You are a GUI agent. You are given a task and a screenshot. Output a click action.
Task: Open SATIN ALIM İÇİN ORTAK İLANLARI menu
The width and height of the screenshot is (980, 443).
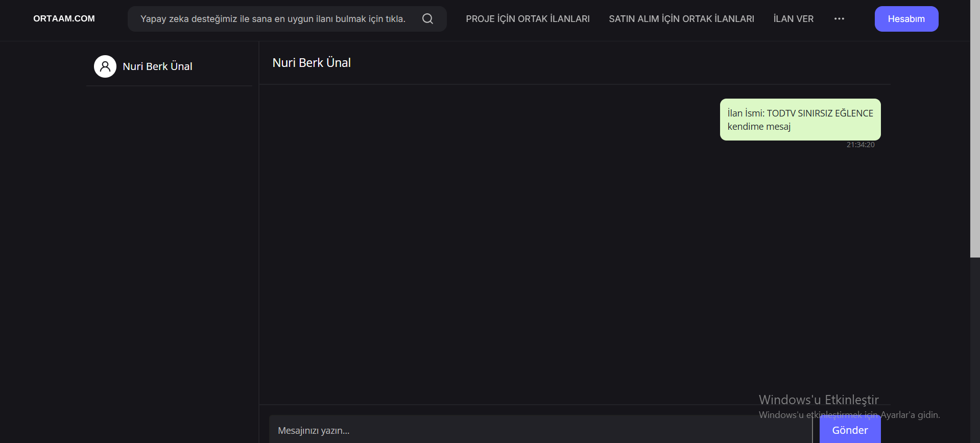tap(681, 19)
